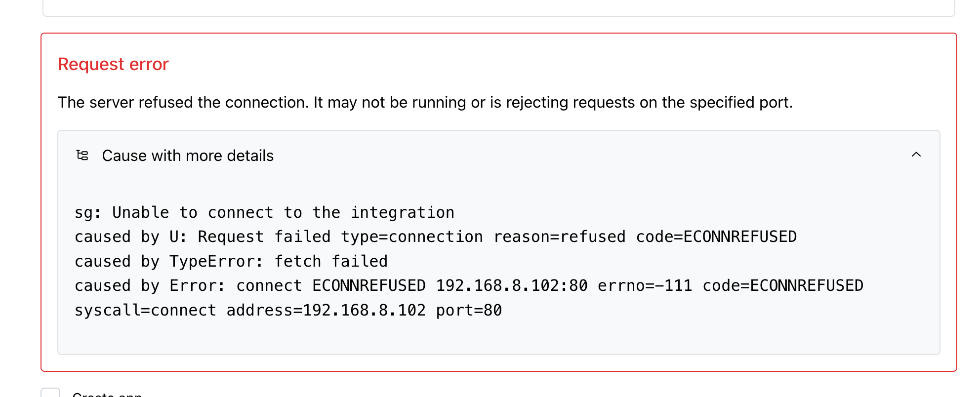Click the 'errno=-111' text

pos(645,285)
